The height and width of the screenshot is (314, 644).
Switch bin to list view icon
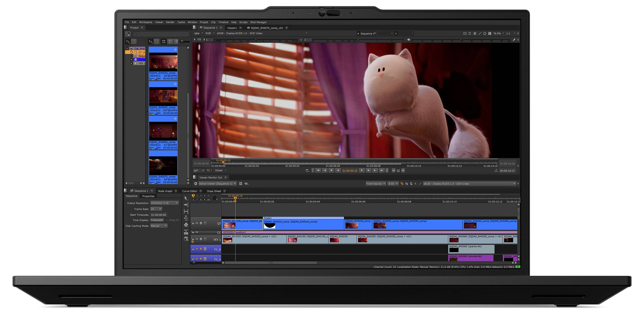(x=176, y=41)
